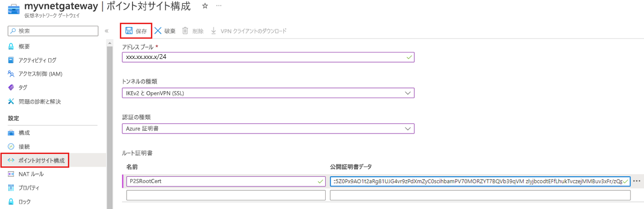Image resolution: width=644 pixels, height=209 pixels.
Task: Click the empty 公開証明書データ input row
Action: click(480, 195)
